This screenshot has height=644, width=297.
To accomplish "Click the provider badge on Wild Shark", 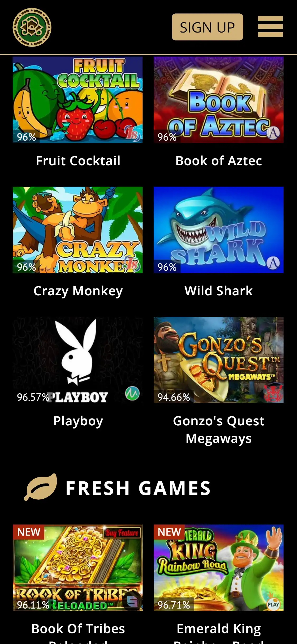I will coord(273,263).
